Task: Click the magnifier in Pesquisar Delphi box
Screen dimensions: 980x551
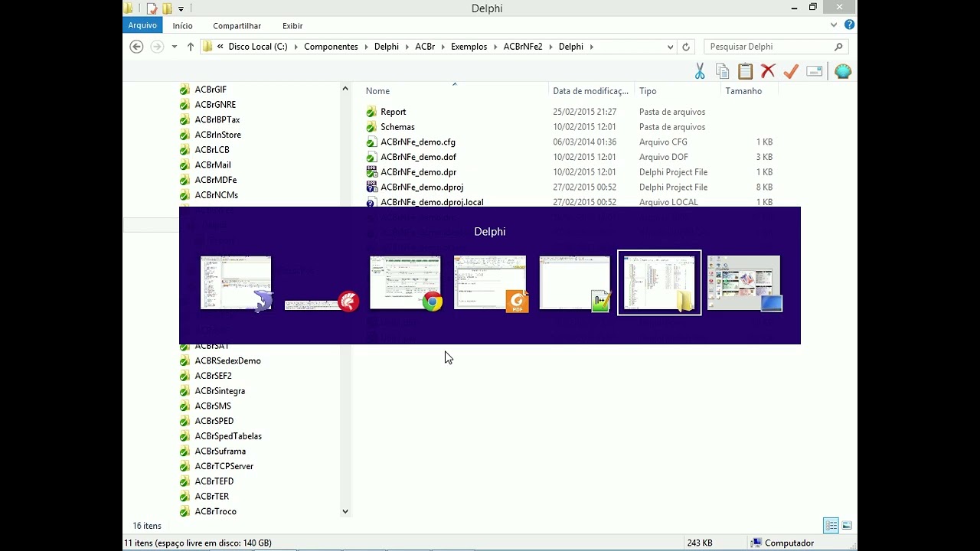Action: coord(839,47)
